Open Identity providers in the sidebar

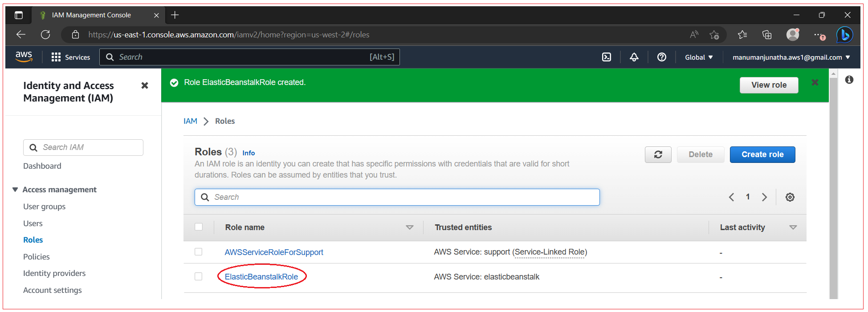[54, 273]
